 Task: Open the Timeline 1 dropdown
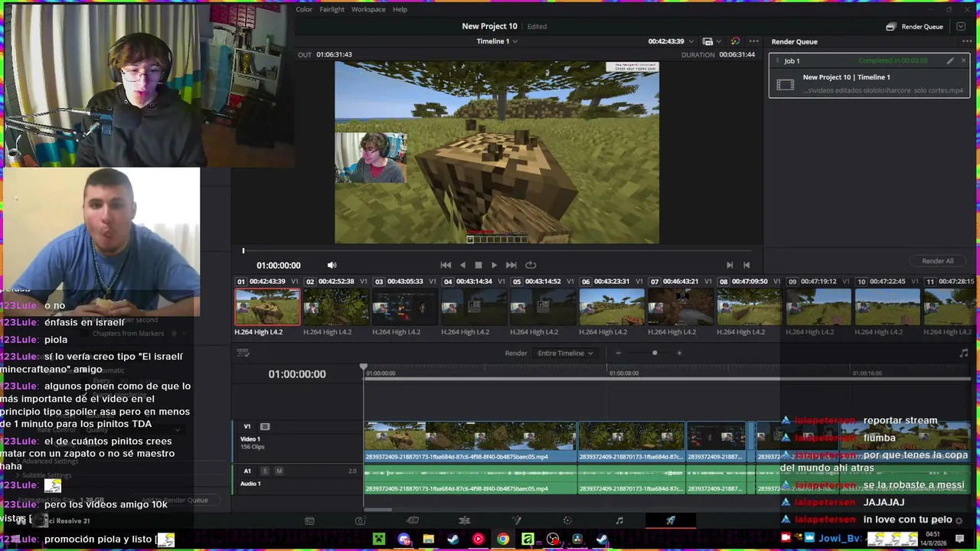[x=497, y=41]
